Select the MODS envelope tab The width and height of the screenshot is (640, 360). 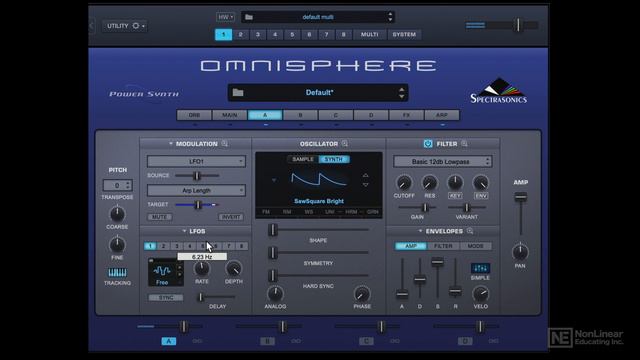(476, 246)
